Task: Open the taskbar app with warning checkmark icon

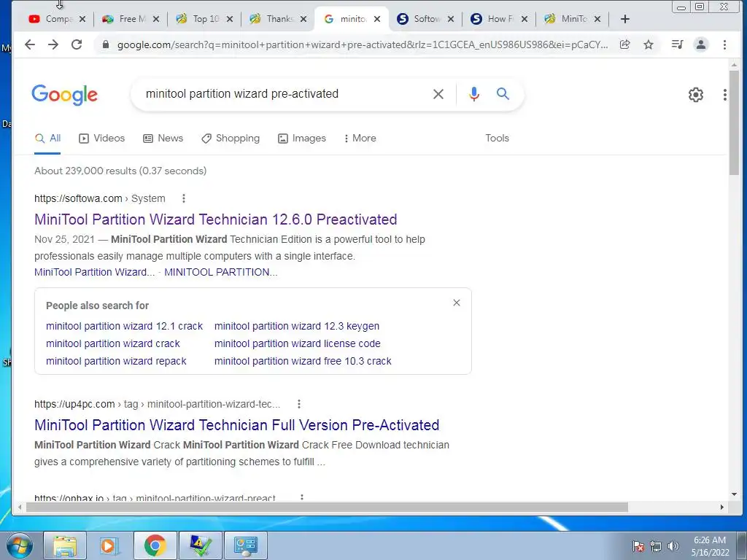Action: (201, 545)
